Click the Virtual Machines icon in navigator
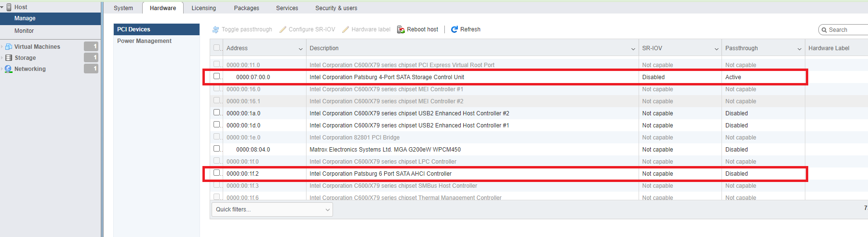 click(x=9, y=47)
